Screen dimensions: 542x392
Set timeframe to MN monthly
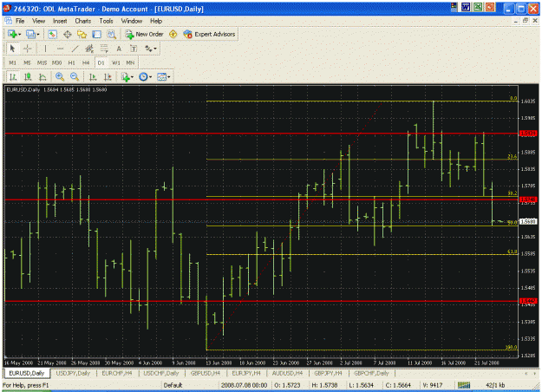tap(130, 63)
